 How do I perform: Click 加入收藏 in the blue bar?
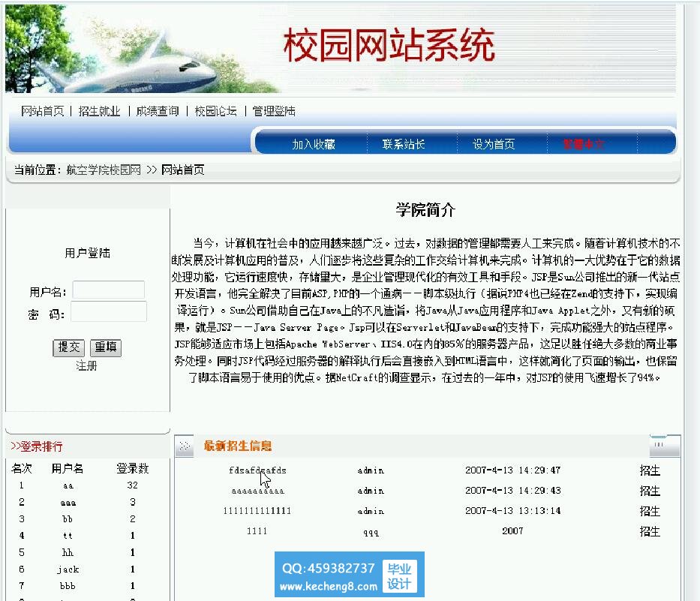pyautogui.click(x=314, y=144)
